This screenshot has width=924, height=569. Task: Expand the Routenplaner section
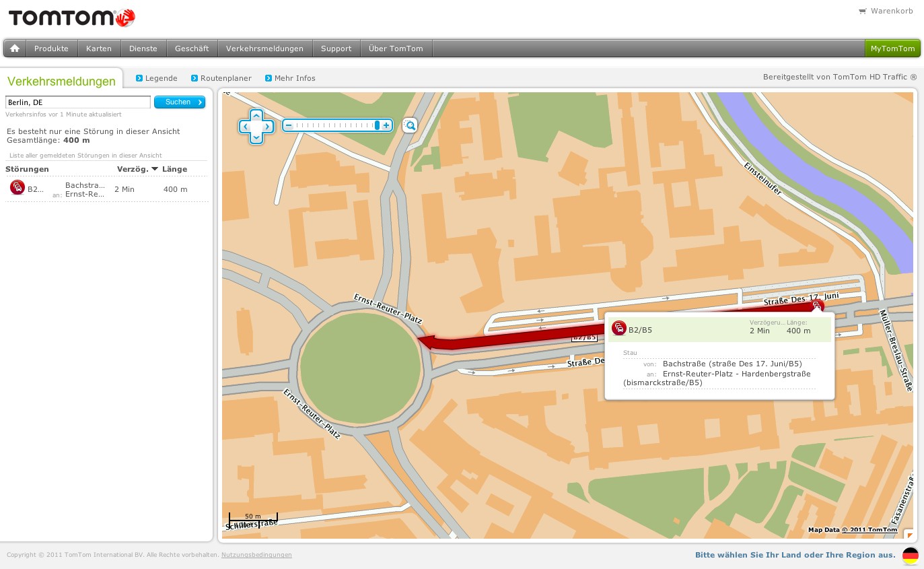tap(225, 78)
